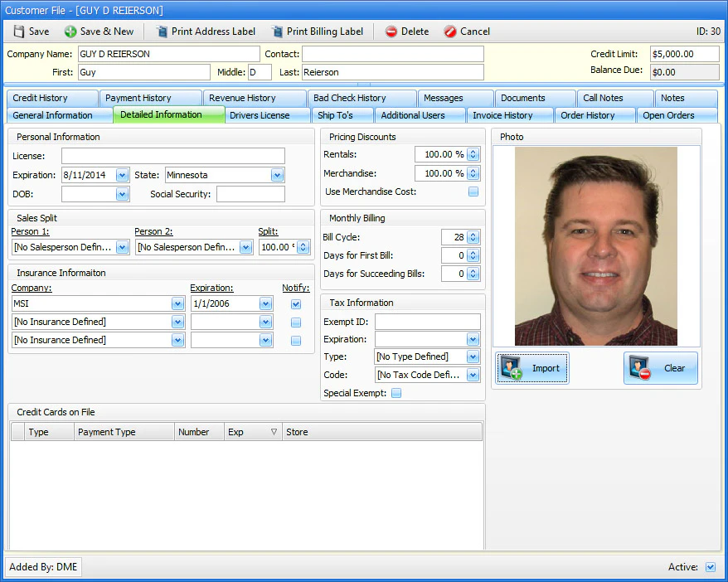Uncheck the Notify box for MSI insurance
Image resolution: width=728 pixels, height=582 pixels.
coord(296,303)
